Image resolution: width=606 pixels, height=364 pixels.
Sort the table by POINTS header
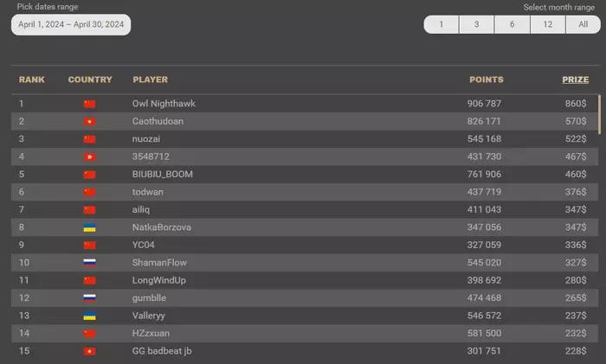[x=486, y=80]
